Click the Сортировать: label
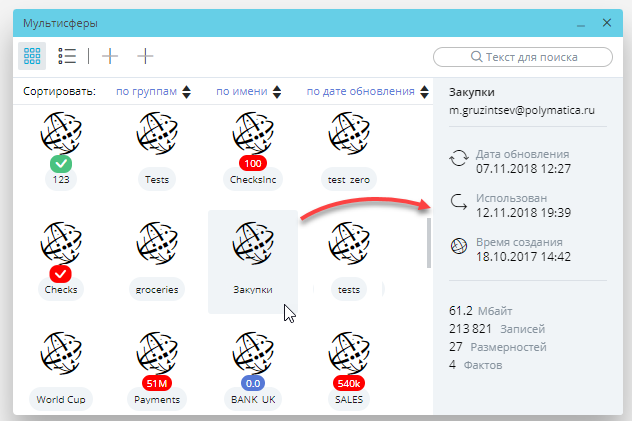Screen dimensions: 632x421 pos(59,91)
